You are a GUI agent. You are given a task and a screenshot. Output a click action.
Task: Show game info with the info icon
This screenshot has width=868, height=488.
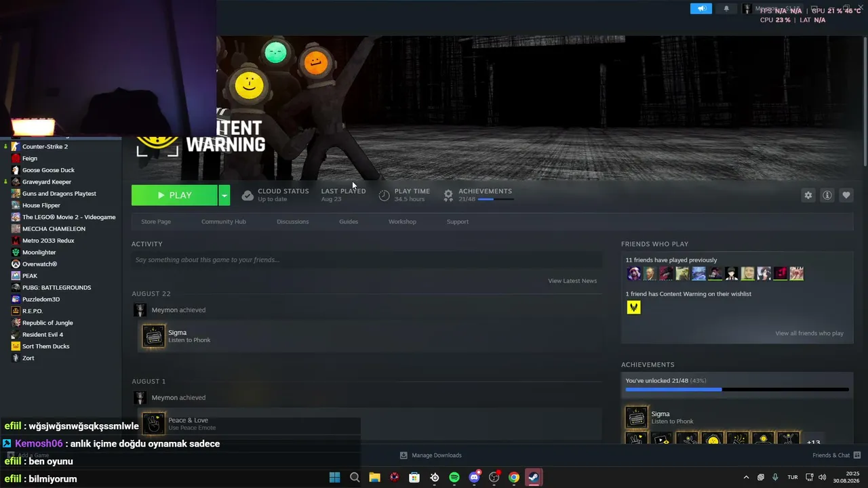click(x=827, y=195)
